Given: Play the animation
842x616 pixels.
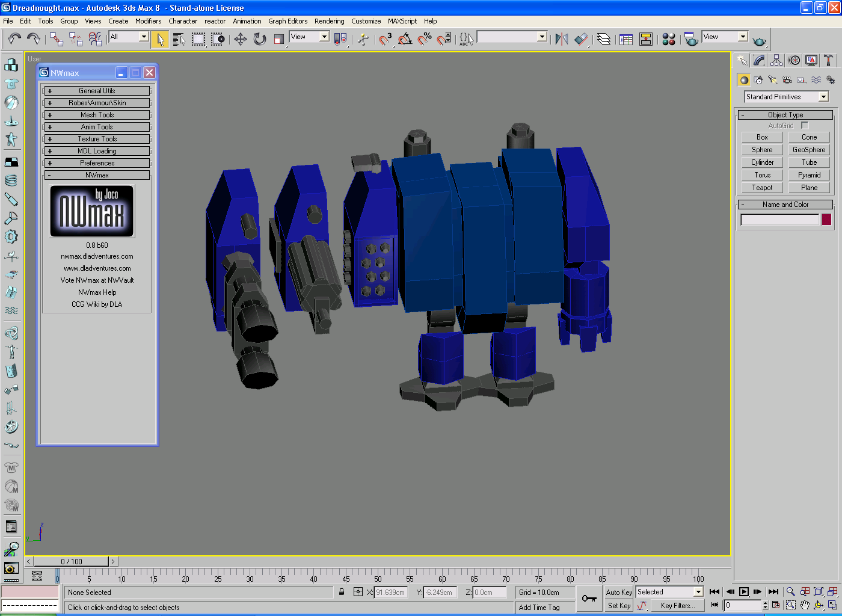Looking at the screenshot, I should (744, 592).
